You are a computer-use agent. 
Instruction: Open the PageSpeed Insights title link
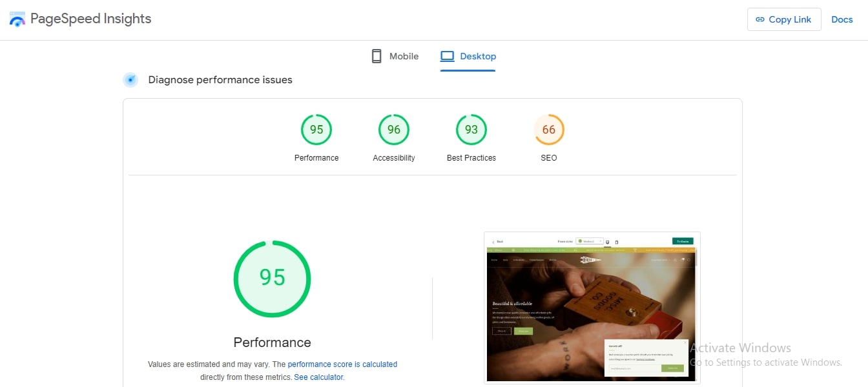pos(90,19)
